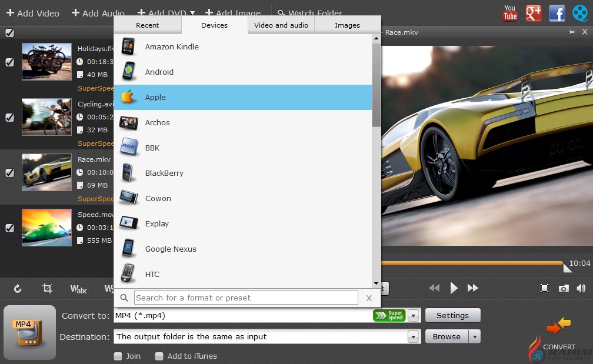Screen dimensions: 593x364
Task: Enable the Join checkbox
Action: tap(118, 356)
